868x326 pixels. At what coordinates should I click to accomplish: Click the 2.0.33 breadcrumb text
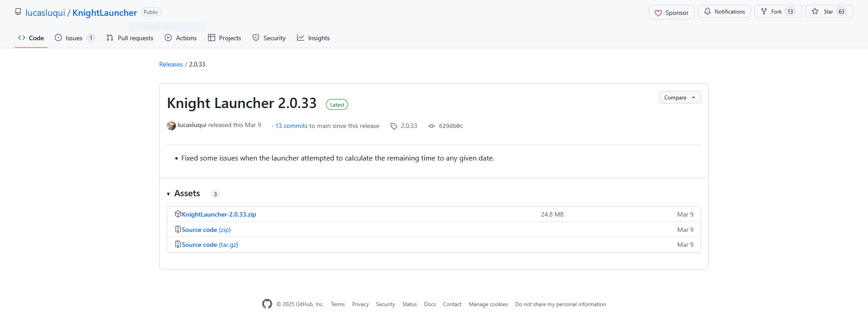point(197,64)
